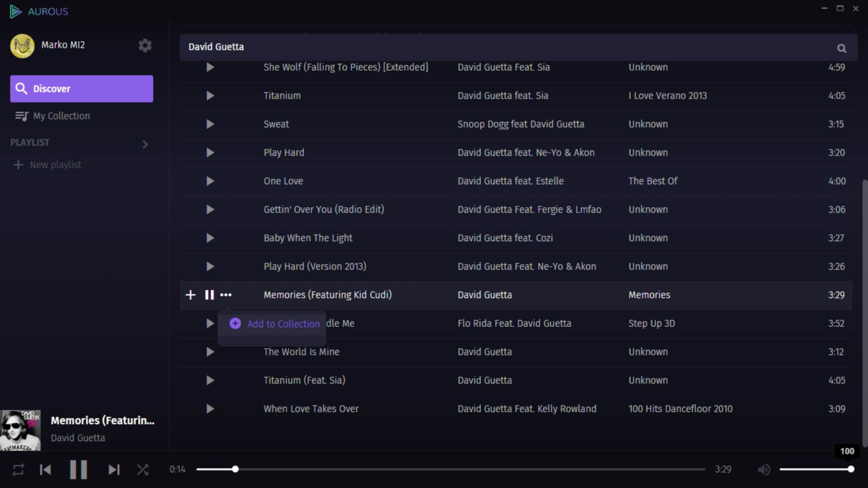Expand the Playlist section chevron

[x=145, y=144]
